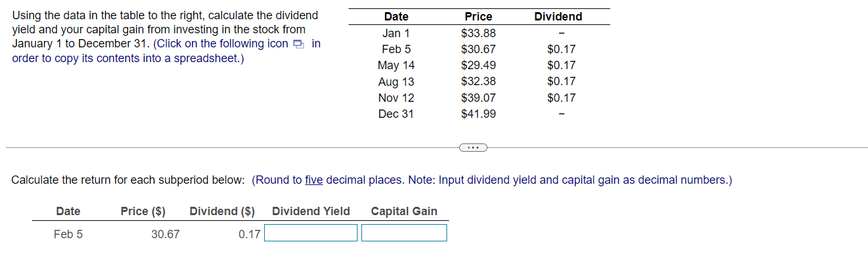Screen dimensions: 868x267
Task: Select the $41.99 price cell
Action: click(478, 114)
